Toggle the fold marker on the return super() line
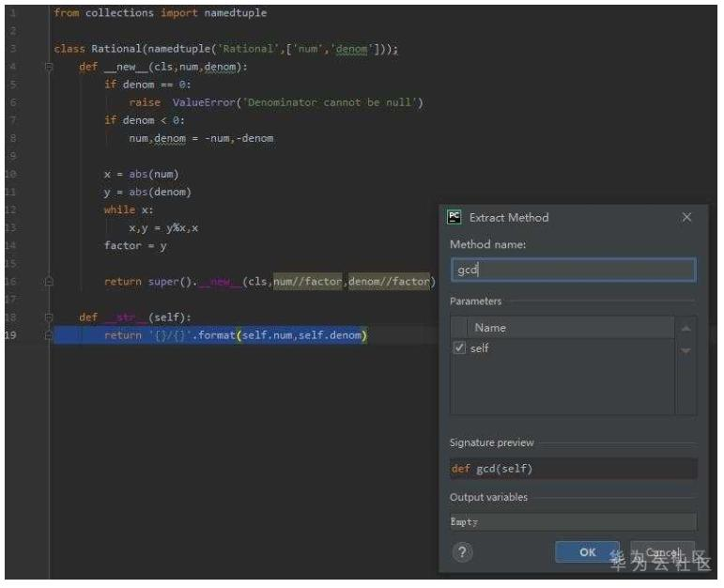This screenshot has height=588, width=724. [49, 282]
